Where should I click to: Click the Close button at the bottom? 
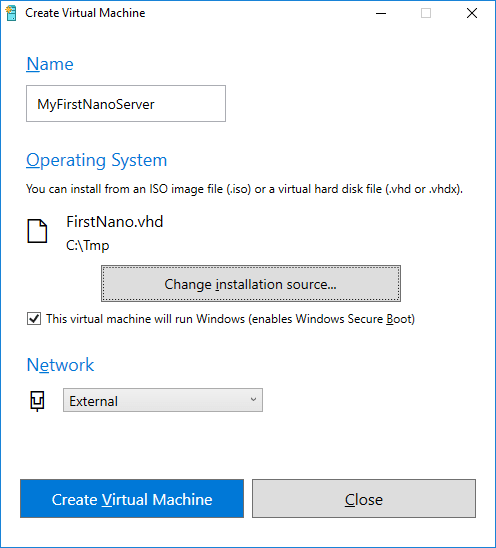(x=364, y=499)
